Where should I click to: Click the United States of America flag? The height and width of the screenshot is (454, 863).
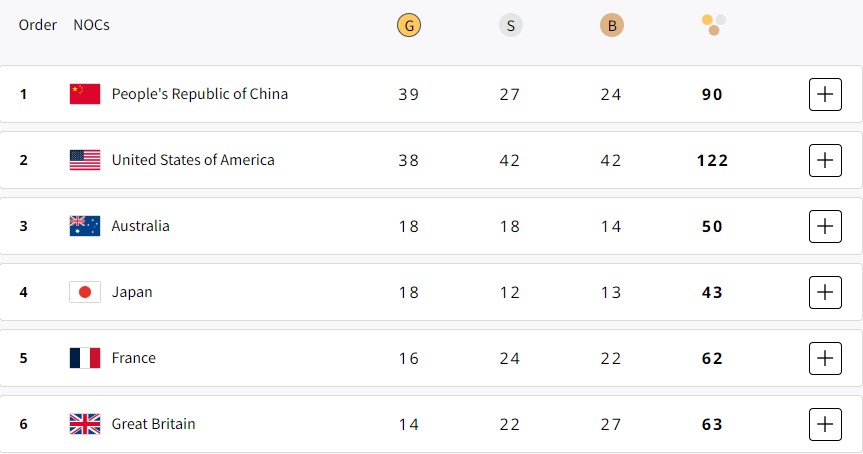pyautogui.click(x=85, y=160)
